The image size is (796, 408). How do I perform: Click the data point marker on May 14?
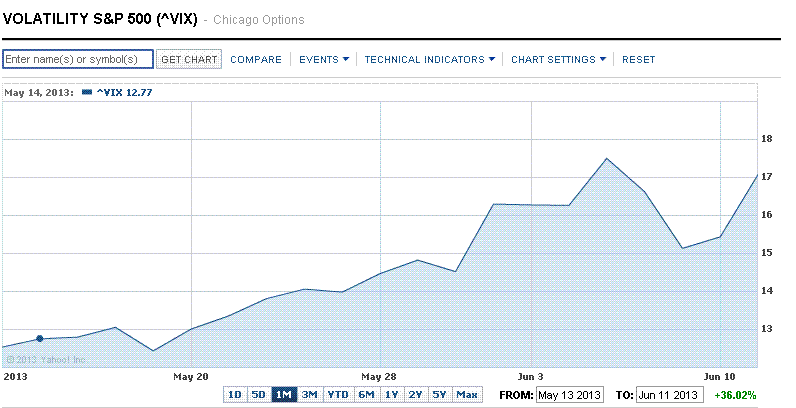(40, 338)
